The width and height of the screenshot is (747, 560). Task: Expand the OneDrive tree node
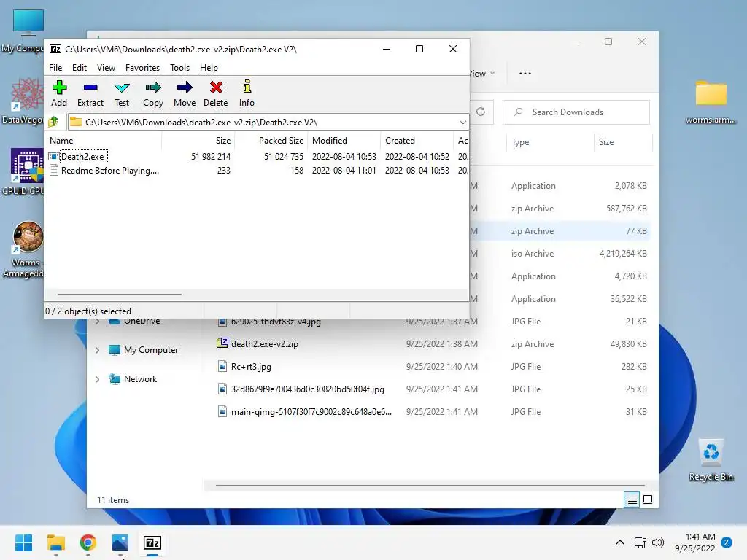pyautogui.click(x=98, y=322)
